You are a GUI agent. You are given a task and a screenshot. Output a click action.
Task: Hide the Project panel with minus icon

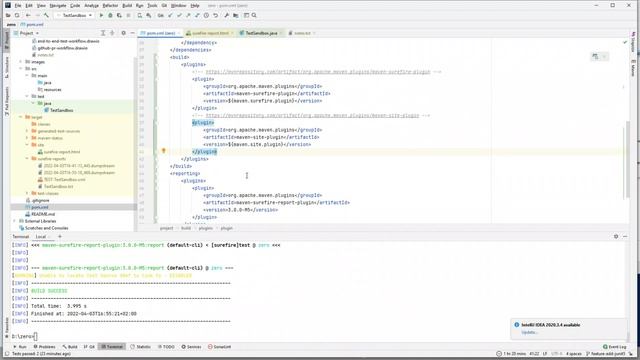tap(132, 33)
